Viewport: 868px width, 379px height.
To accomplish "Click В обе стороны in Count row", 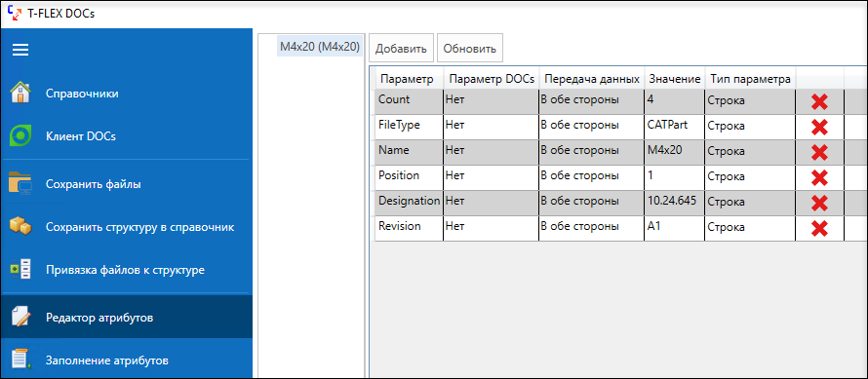I will [592, 101].
